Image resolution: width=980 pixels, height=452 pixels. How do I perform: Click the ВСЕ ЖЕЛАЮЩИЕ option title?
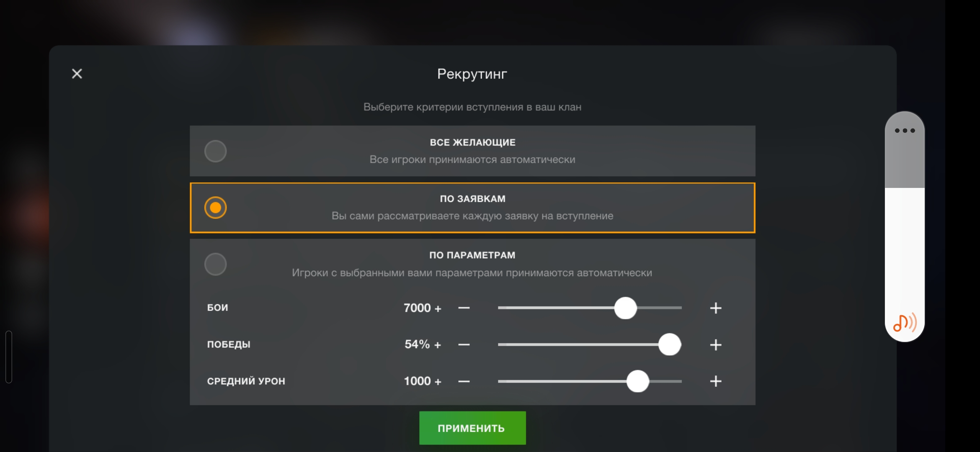472,142
